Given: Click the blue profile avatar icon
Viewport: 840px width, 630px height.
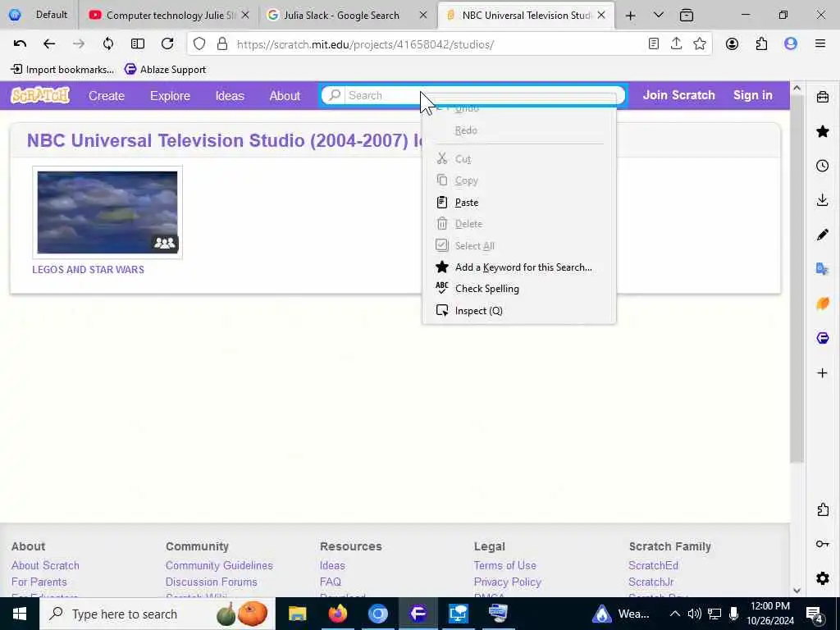Looking at the screenshot, I should [x=791, y=44].
